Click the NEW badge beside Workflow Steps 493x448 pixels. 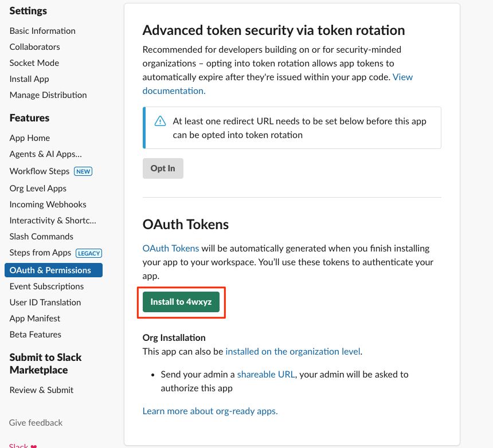point(83,171)
